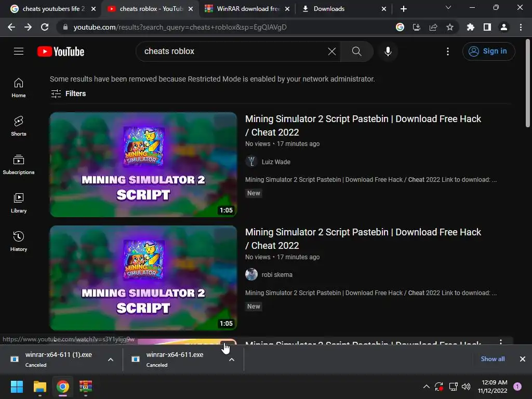Open the notification center badge
The height and width of the screenshot is (399, 532).
click(517, 387)
